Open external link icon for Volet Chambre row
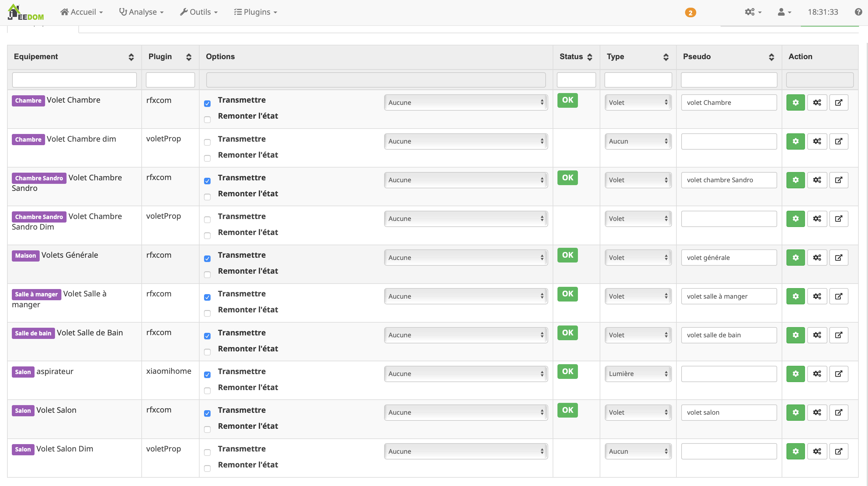 pyautogui.click(x=838, y=102)
